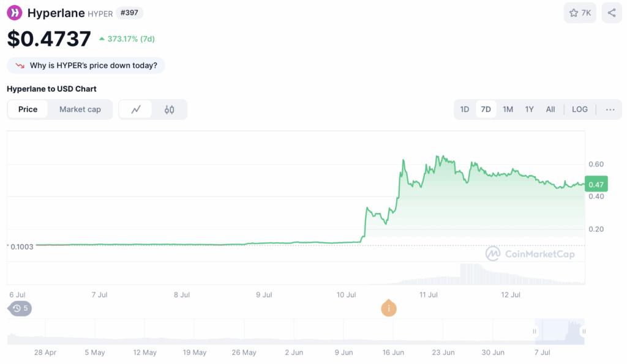627x364 pixels.
Task: Select the Price toggle
Action: coord(28,110)
